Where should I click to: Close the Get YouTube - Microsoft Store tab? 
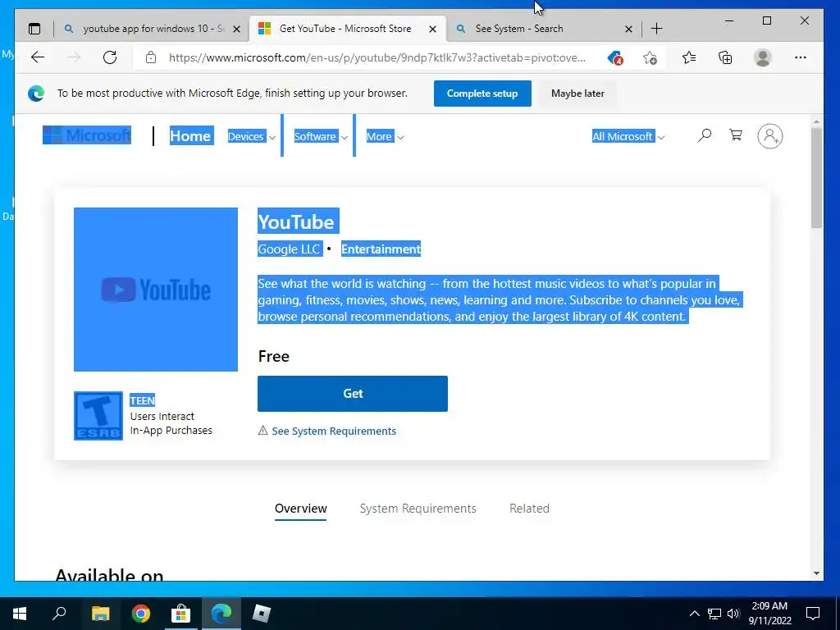pos(432,29)
